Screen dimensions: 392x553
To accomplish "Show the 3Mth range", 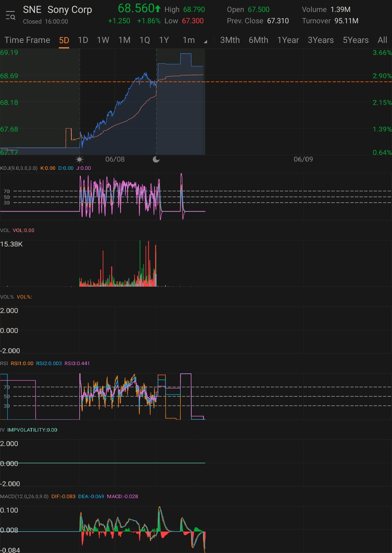I will [230, 40].
